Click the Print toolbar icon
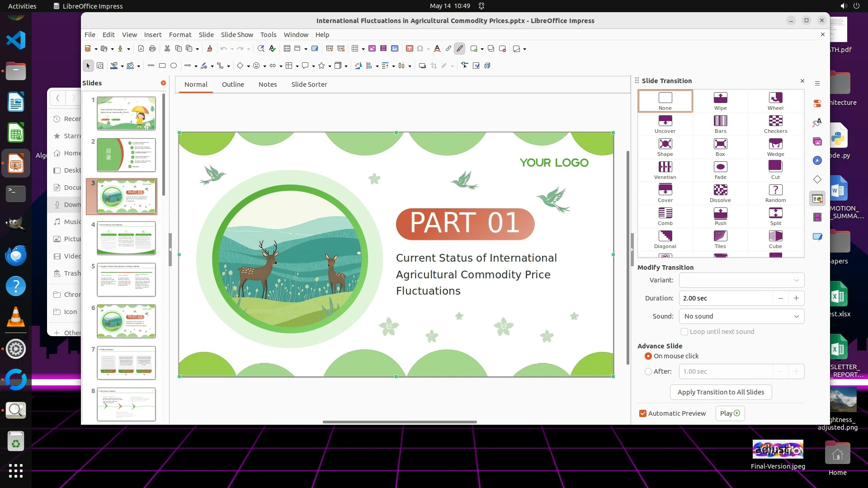The height and width of the screenshot is (488, 868). [x=152, y=49]
